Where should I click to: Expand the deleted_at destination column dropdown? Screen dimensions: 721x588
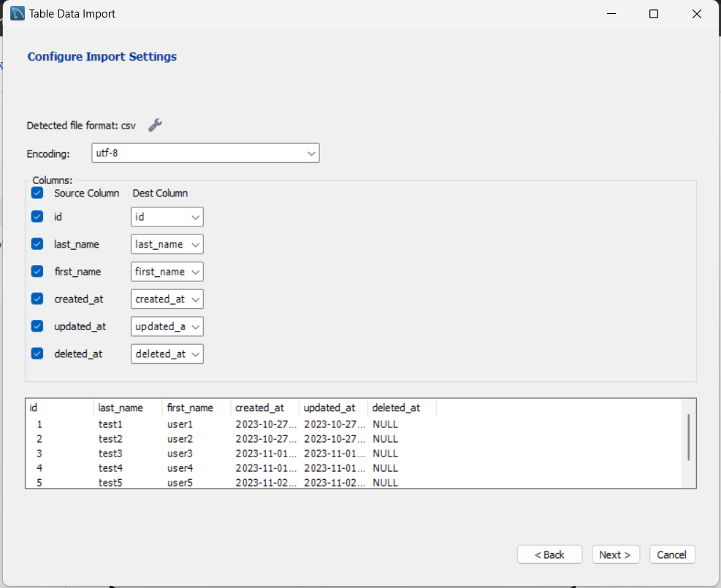coord(167,354)
